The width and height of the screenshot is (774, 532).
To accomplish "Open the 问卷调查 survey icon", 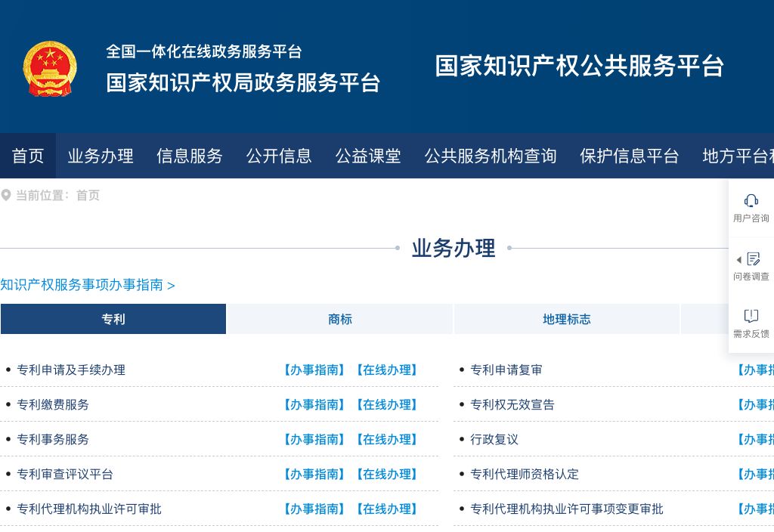I will tap(752, 258).
